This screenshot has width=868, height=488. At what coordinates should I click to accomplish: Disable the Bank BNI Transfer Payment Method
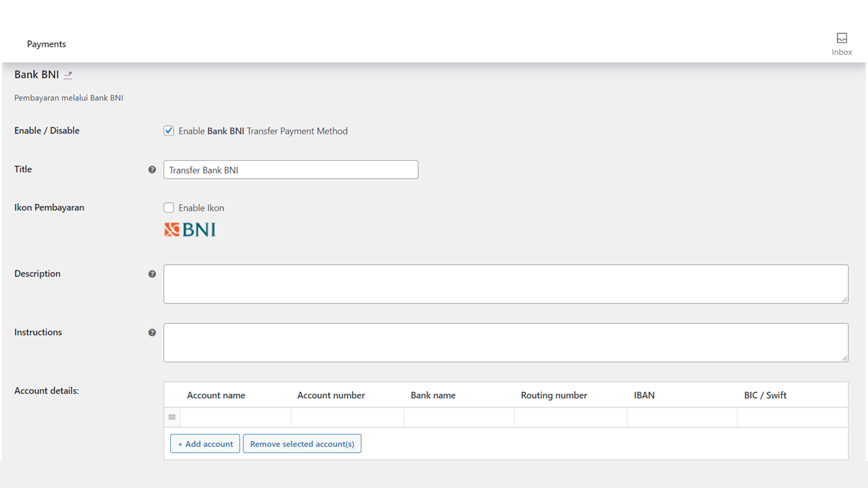point(168,130)
